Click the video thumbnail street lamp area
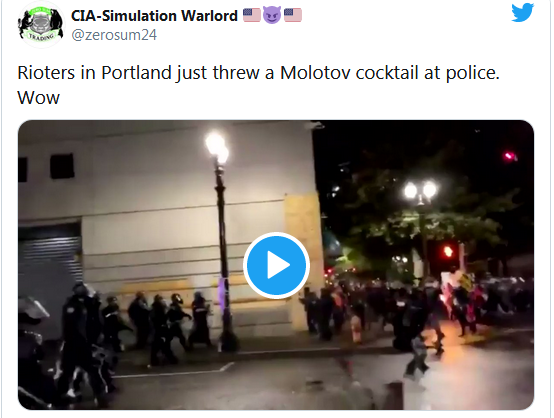Viewport: 554px width, 418px height. coord(221,240)
